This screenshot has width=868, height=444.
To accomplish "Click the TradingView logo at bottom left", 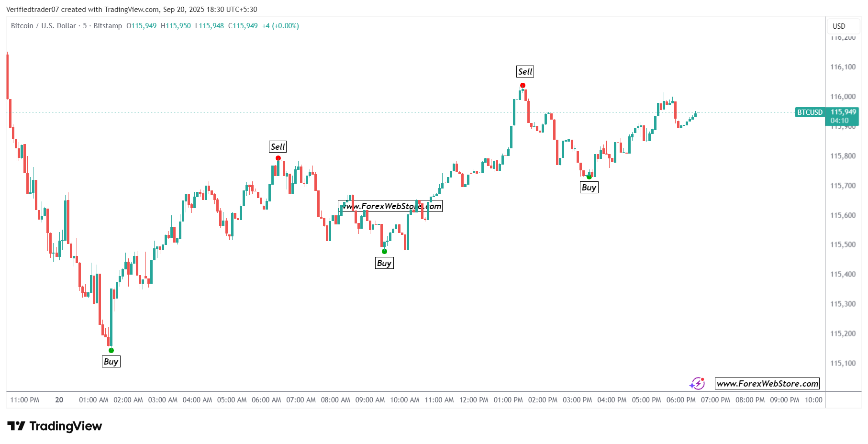I will (x=55, y=426).
